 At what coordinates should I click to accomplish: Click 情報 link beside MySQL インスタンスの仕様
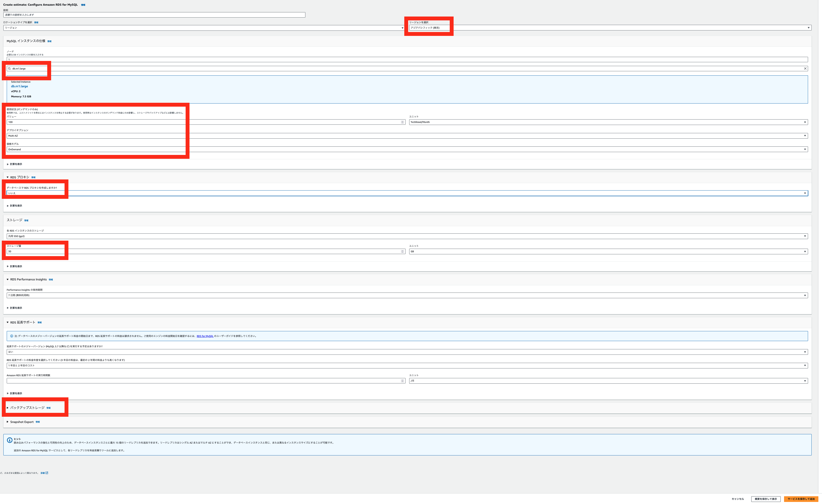[x=49, y=41]
